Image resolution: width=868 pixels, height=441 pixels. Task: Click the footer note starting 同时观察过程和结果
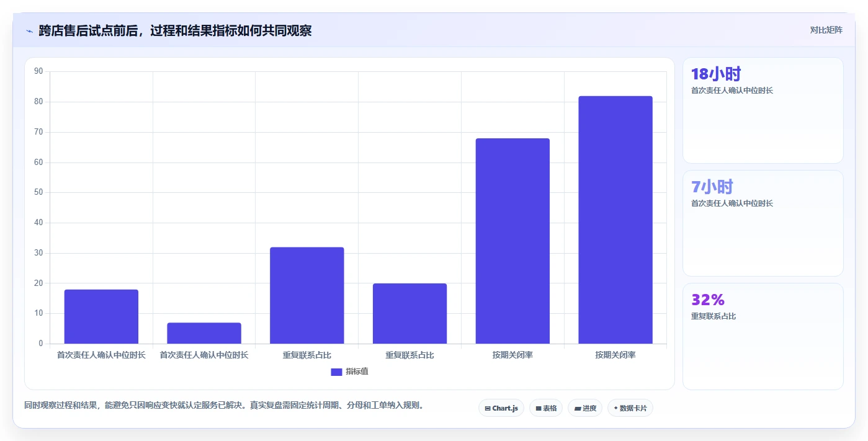pyautogui.click(x=225, y=406)
